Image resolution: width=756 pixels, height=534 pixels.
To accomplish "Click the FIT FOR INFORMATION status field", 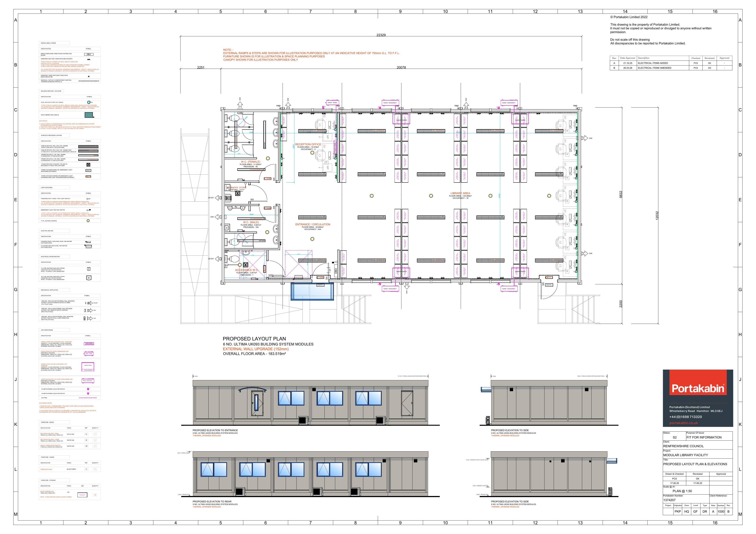I will [704, 437].
